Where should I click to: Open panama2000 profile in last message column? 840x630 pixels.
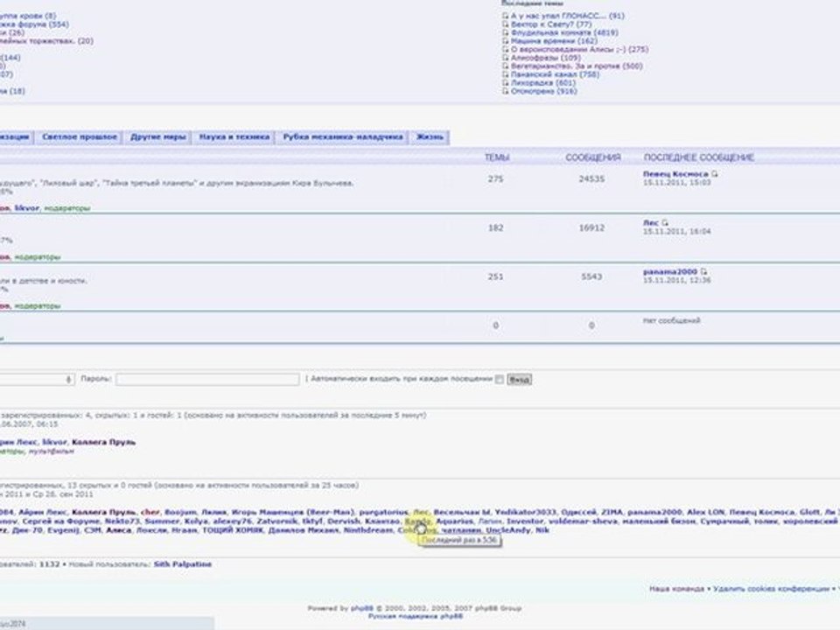(x=670, y=272)
